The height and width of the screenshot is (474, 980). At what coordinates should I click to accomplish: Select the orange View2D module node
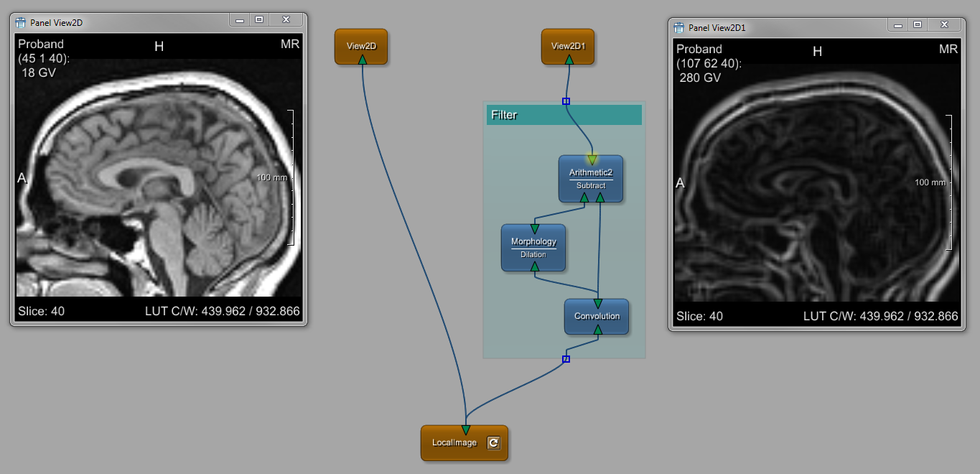click(361, 45)
